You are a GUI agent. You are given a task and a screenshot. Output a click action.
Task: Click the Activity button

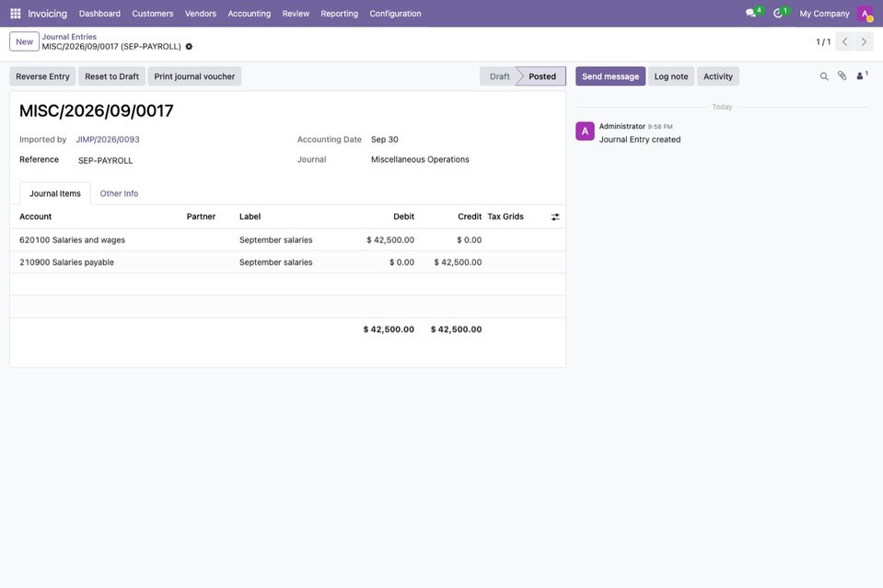coord(718,76)
